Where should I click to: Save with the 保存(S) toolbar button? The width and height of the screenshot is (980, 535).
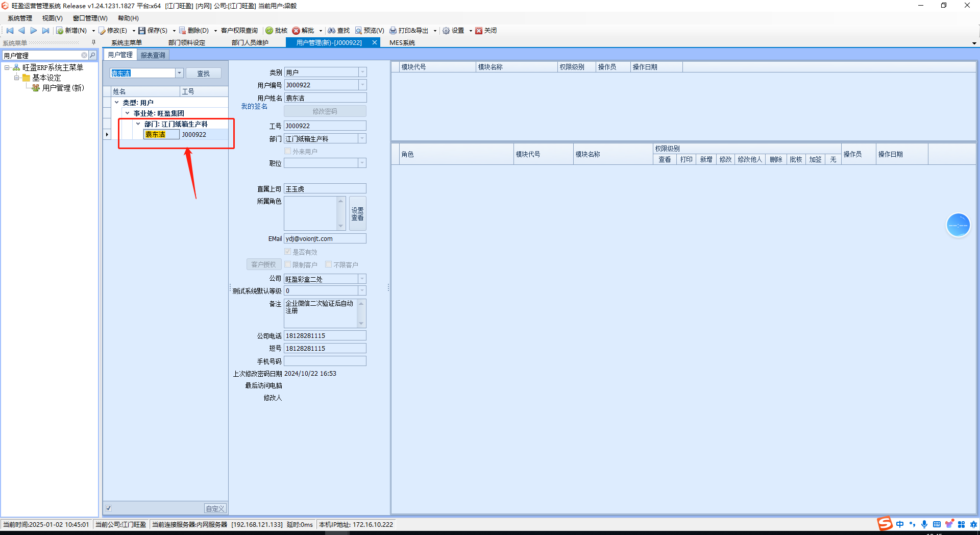[153, 31]
